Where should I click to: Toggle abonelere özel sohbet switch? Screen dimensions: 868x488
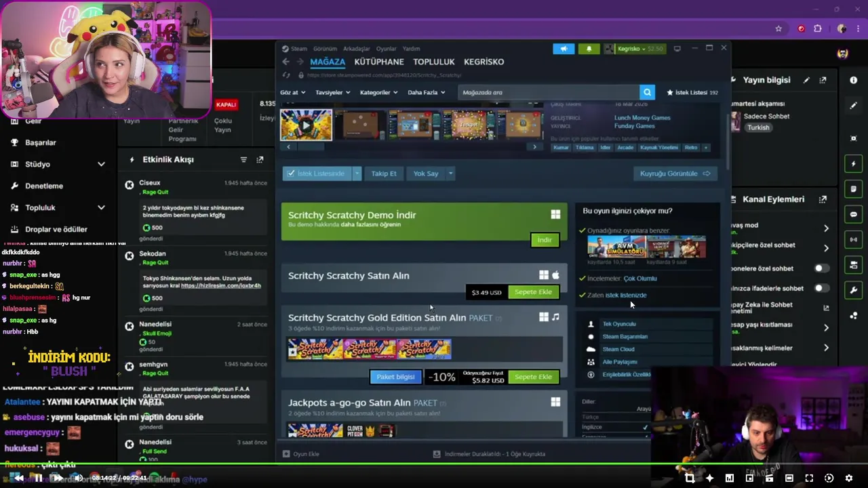pos(821,268)
